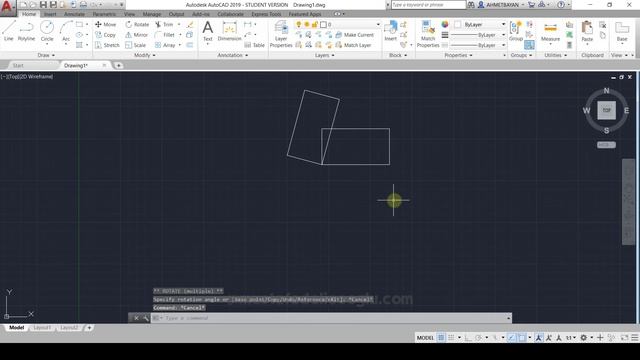The image size is (640, 360).
Task: Expand the Properties panel
Action: click(458, 55)
